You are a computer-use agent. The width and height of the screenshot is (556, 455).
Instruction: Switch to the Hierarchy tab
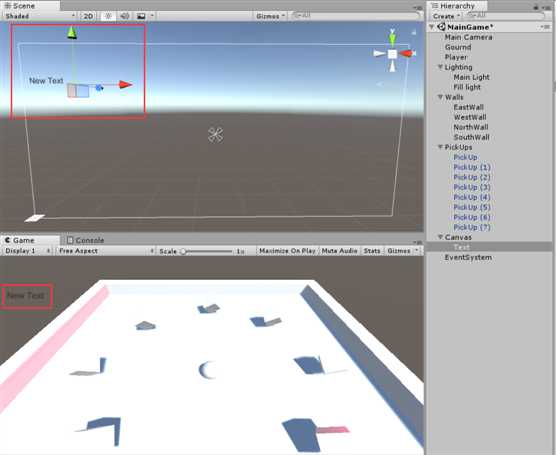coord(457,6)
